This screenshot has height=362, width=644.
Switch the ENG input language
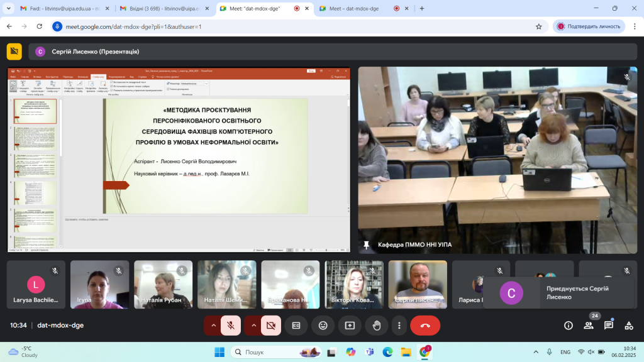click(x=565, y=352)
